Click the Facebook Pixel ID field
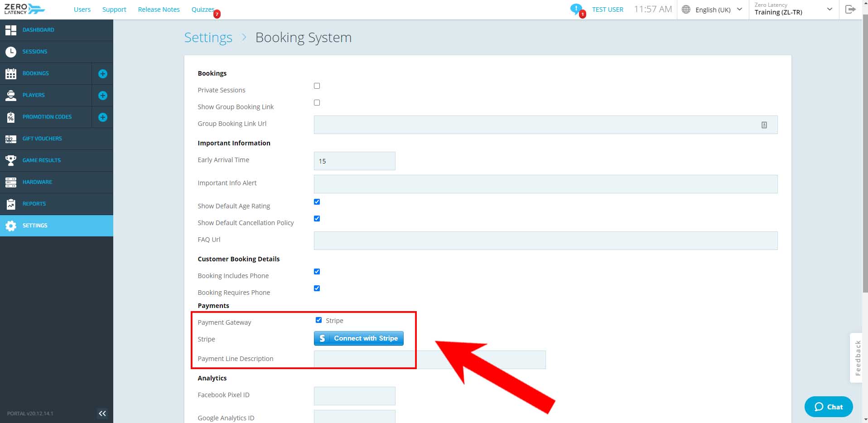This screenshot has height=423, width=868. [354, 396]
